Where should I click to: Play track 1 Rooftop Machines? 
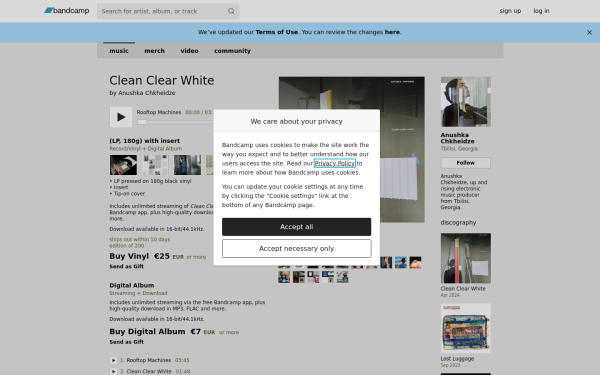tap(113, 360)
